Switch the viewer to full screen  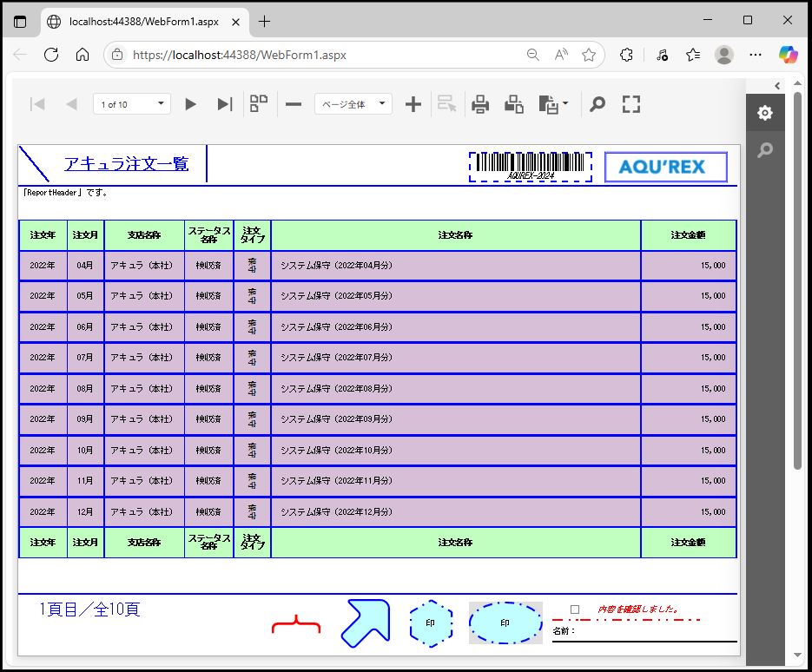pyautogui.click(x=631, y=104)
